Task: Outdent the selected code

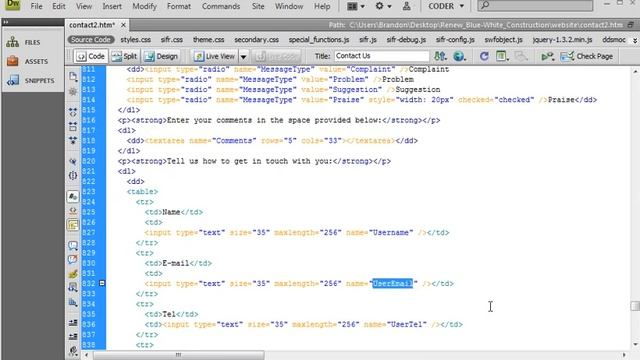Action: (73, 336)
